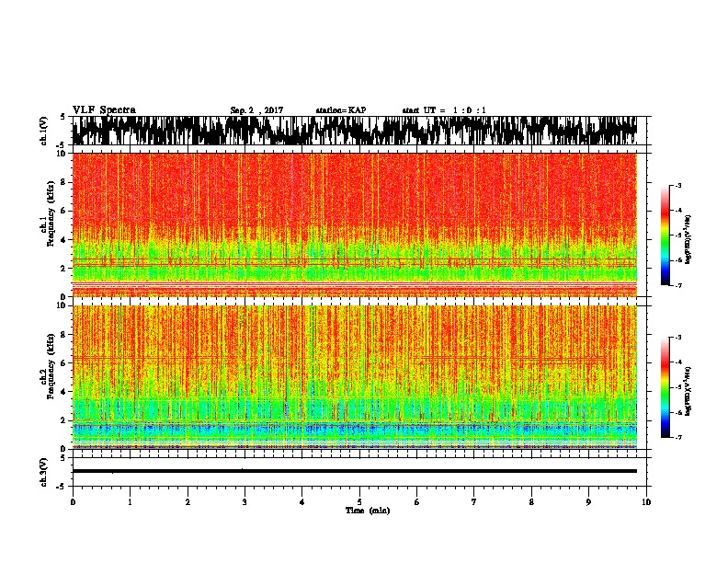Click the ch.2 spectrogram color scale bar

pos(665,387)
